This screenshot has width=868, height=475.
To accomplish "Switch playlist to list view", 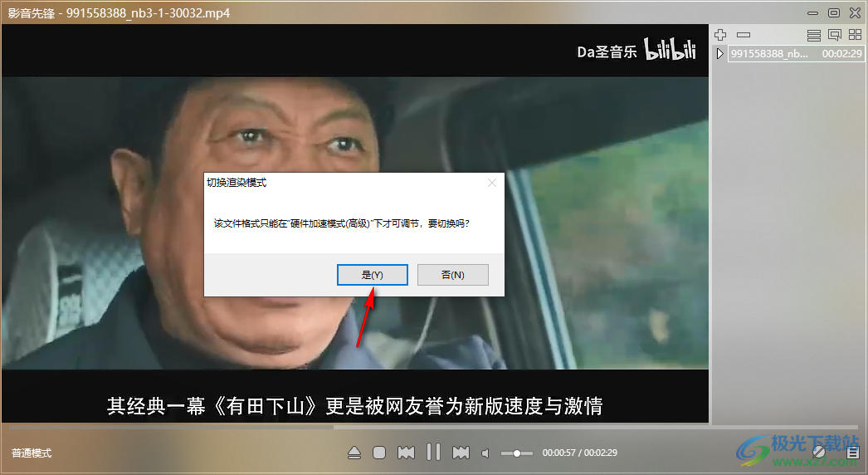I will pos(814,35).
